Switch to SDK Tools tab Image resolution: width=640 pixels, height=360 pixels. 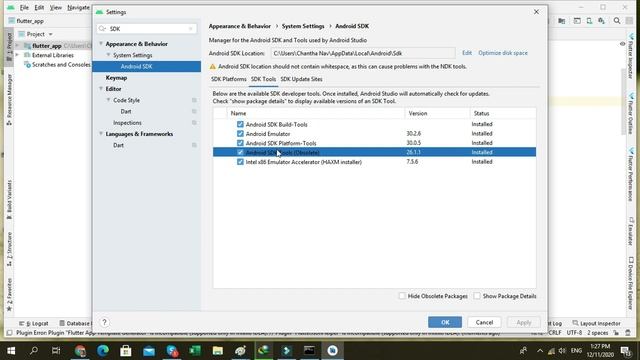click(x=263, y=79)
